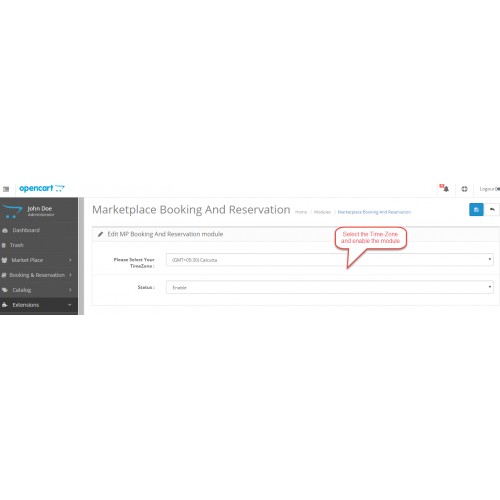Click the life ring help icon

click(464, 189)
